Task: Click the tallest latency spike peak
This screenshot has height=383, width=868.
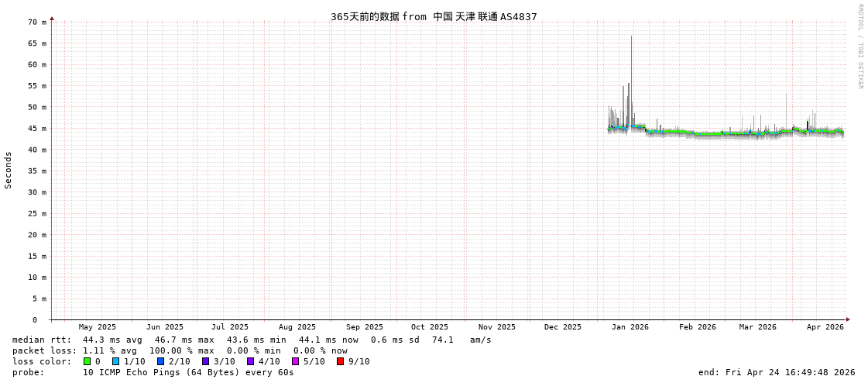Action: (x=631, y=37)
